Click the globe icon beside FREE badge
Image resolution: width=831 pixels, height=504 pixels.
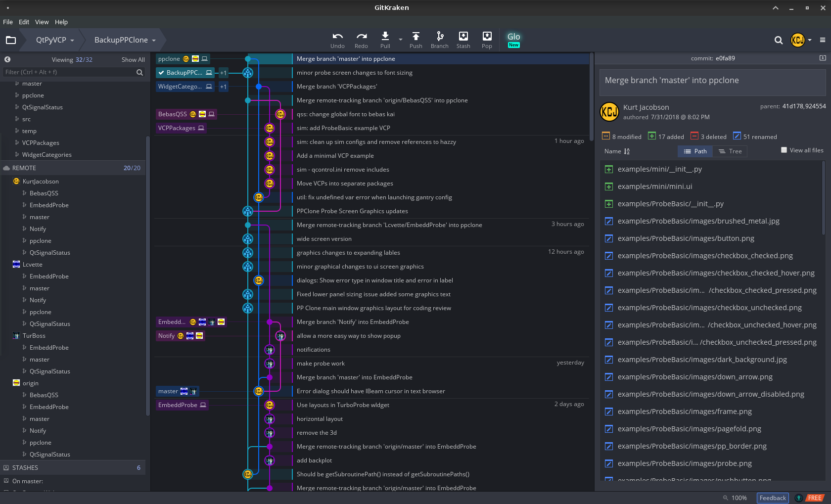coord(798,498)
